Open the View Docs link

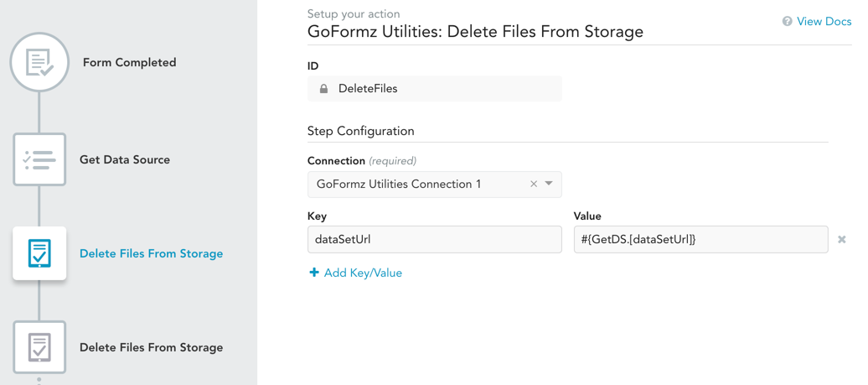[824, 22]
